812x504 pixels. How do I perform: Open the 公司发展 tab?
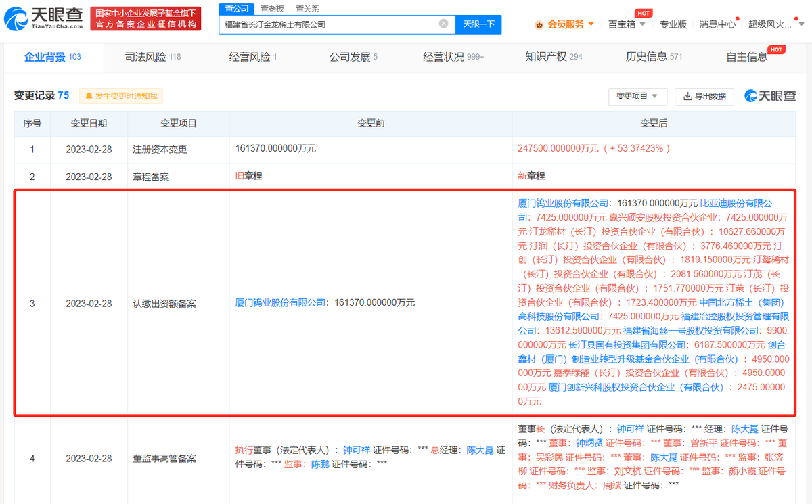(x=353, y=57)
